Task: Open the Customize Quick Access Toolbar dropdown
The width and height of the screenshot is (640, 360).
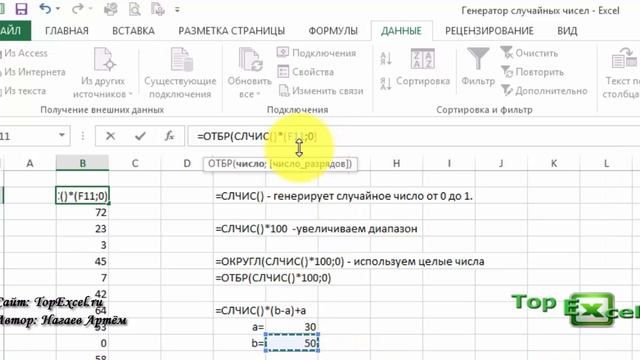Action: tap(177, 9)
